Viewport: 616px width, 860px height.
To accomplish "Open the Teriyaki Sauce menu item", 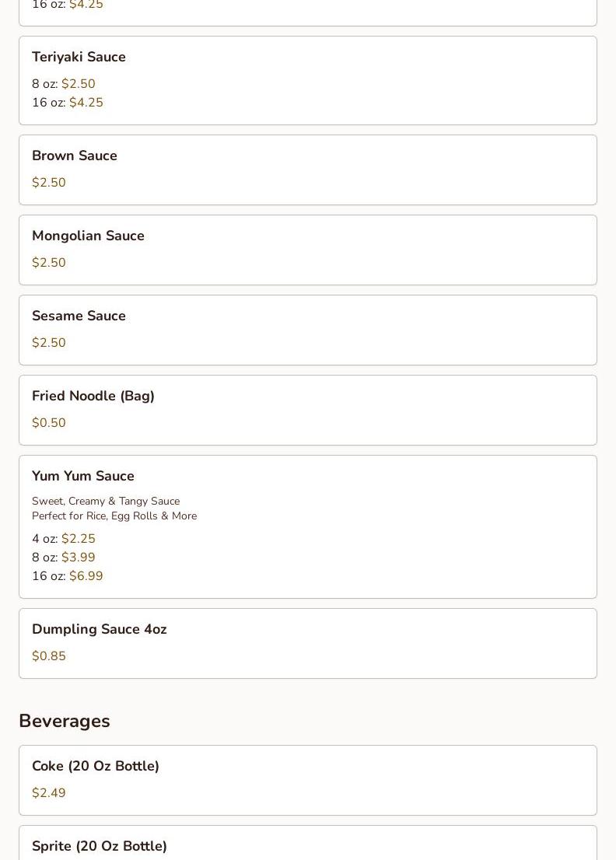I will coord(308,81).
